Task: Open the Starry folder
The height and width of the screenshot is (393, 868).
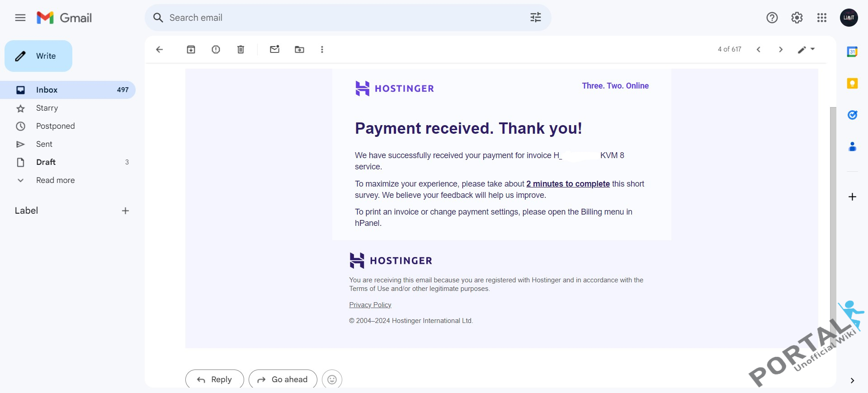Action: 68,108
